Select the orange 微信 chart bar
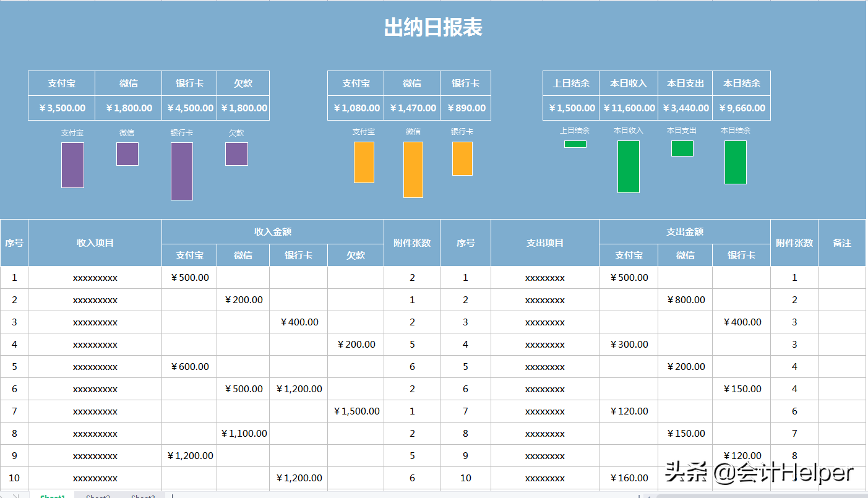The image size is (868, 498). 412,170
